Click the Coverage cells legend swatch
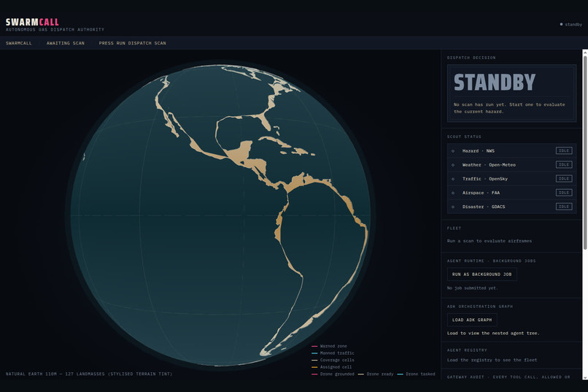The width and height of the screenshot is (588, 392). click(314, 360)
